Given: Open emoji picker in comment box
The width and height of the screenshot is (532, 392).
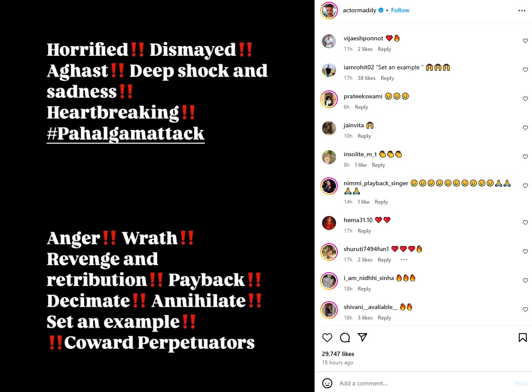Looking at the screenshot, I should point(327,383).
